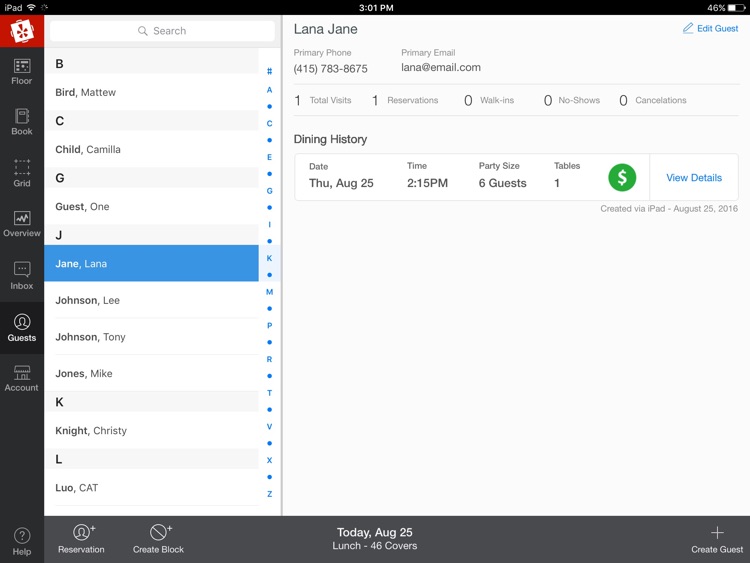Open the Account section
Screen dimensions: 750x563
[x=22, y=378]
